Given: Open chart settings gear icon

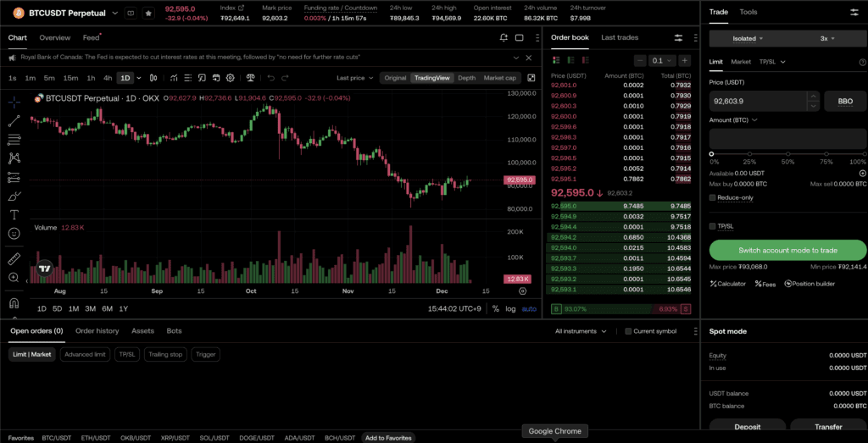Looking at the screenshot, I should click(x=522, y=291).
